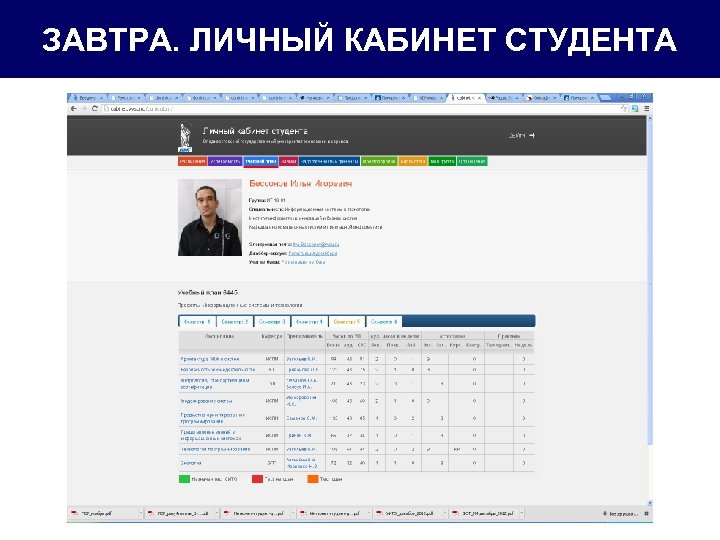Screen dimensions: 720x540
Task: Click the blue extension icon beside the star
Action: [x=635, y=109]
